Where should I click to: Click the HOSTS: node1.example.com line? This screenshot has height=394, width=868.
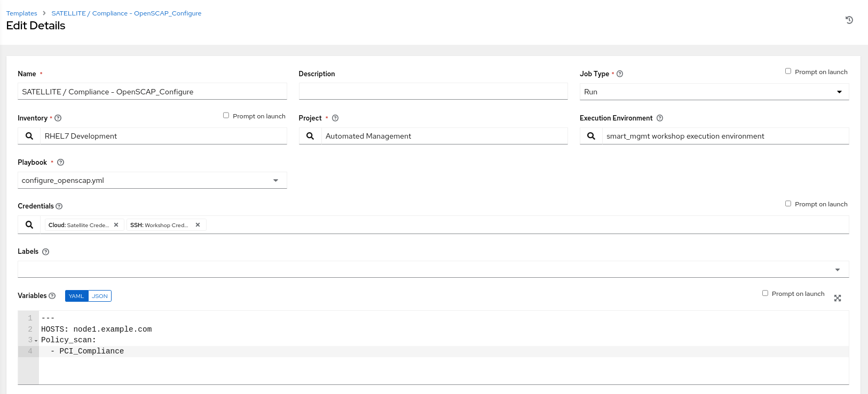[97, 329]
